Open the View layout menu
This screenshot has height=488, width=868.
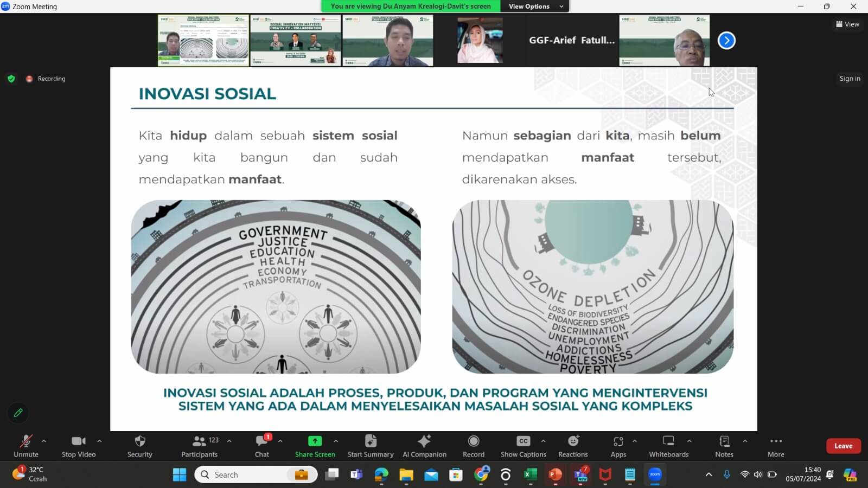pos(847,24)
